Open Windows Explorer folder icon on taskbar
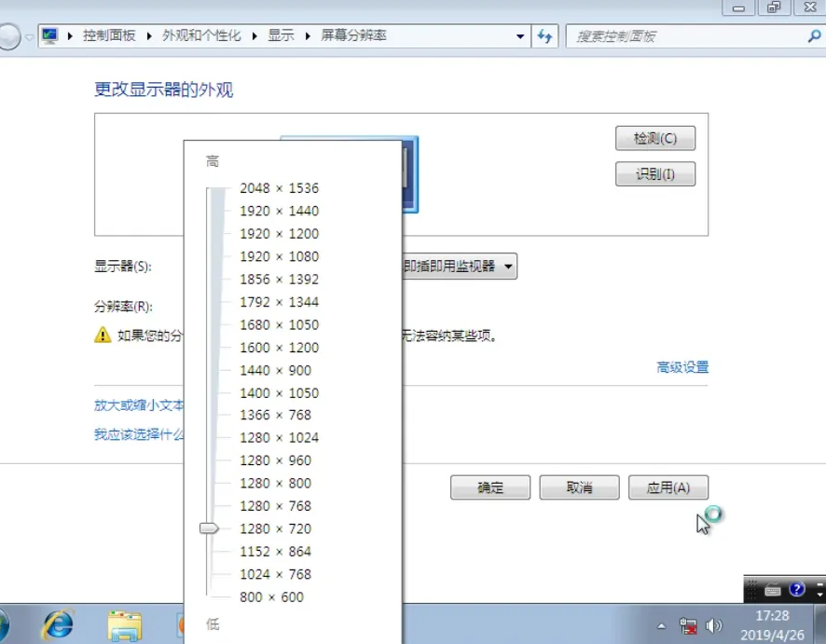This screenshot has width=826, height=644. tap(124, 624)
